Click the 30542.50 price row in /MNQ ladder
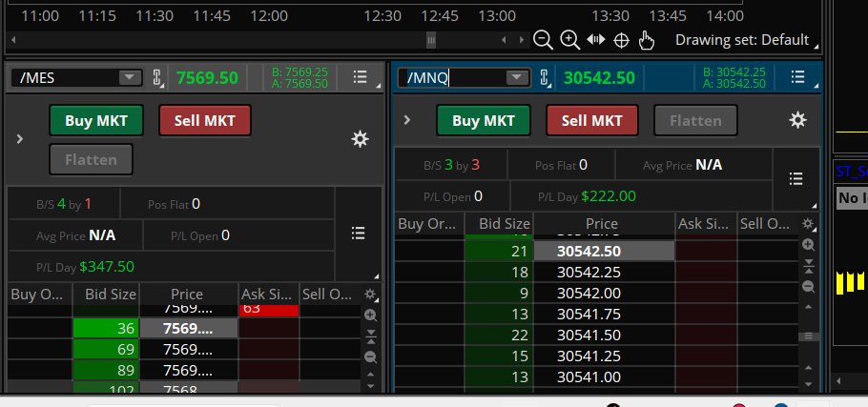This screenshot has width=868, height=407. click(604, 252)
